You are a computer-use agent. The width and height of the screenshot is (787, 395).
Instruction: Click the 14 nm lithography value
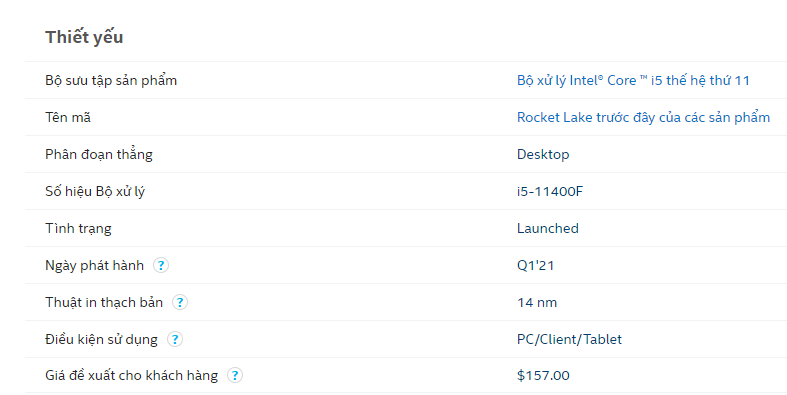[x=537, y=303]
